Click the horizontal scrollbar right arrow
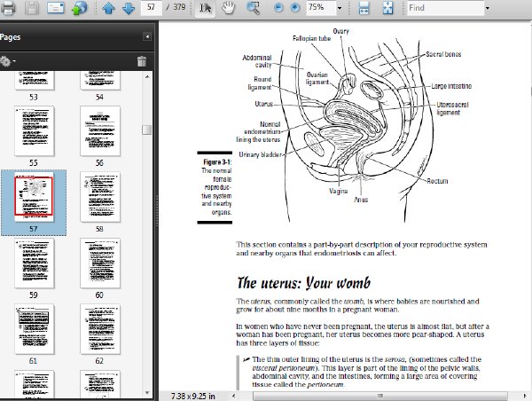The width and height of the screenshot is (532, 401). 525,396
